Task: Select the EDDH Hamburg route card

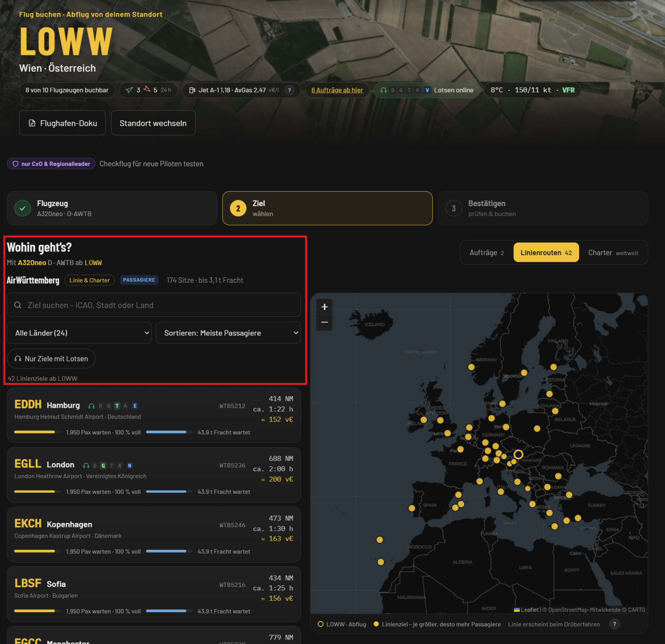Action: 154,415
